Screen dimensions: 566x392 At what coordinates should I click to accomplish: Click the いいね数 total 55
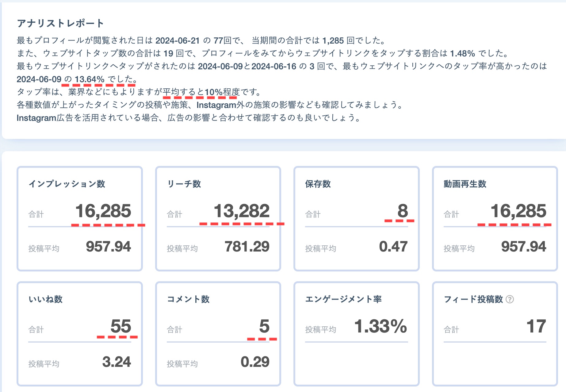click(121, 326)
